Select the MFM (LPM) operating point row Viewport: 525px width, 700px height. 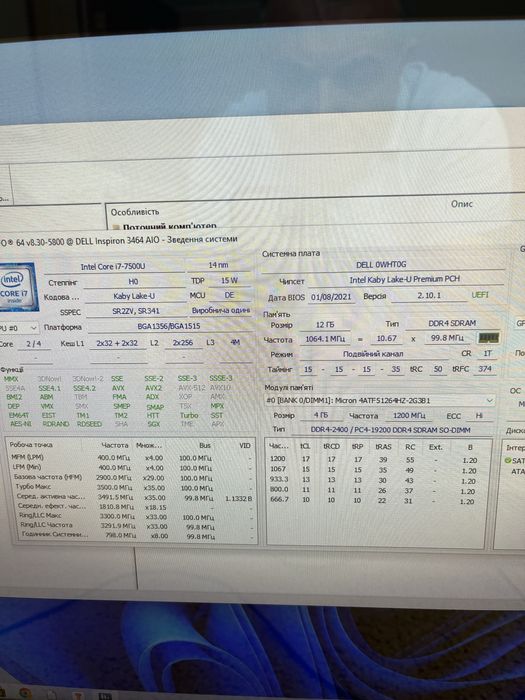pos(133,458)
